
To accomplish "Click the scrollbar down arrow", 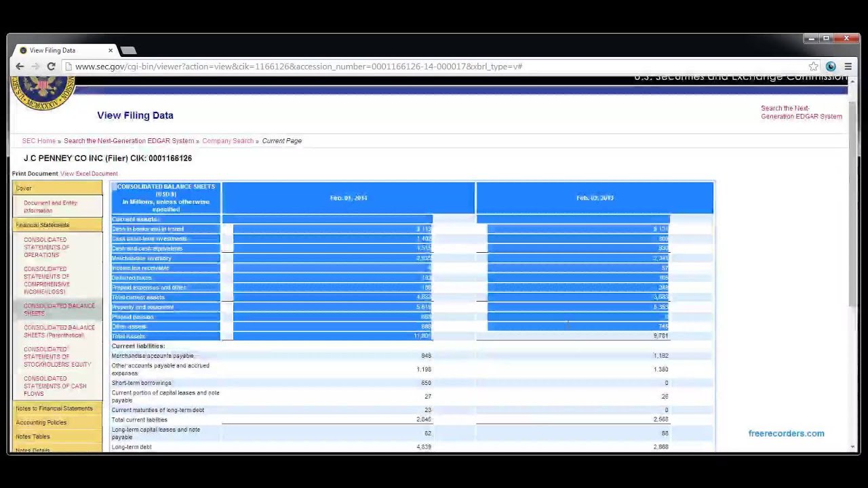I will click(x=852, y=447).
